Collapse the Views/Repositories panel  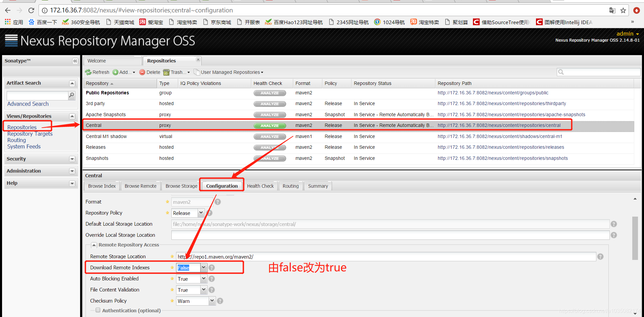click(72, 116)
